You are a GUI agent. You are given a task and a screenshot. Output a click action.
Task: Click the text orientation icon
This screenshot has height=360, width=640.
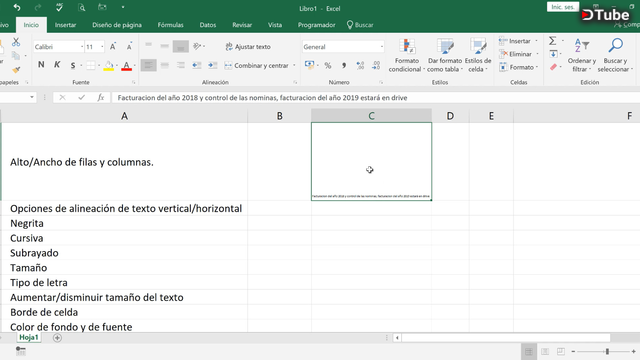(x=198, y=46)
